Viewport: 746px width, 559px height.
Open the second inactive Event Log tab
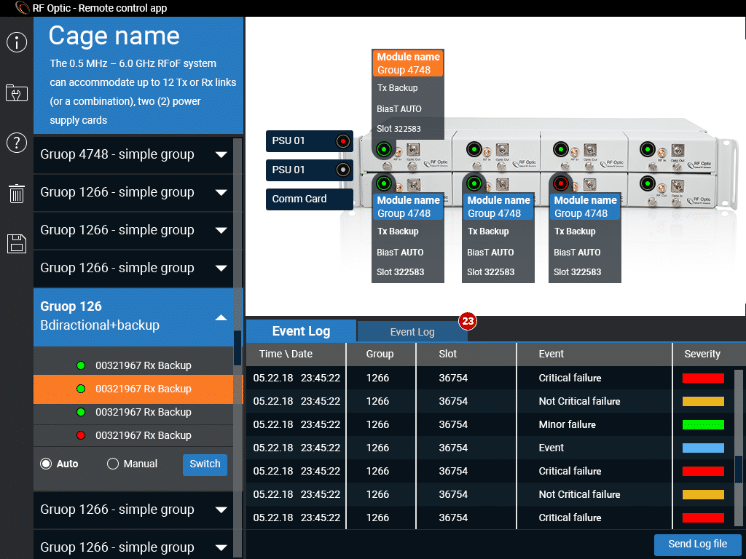pos(412,332)
